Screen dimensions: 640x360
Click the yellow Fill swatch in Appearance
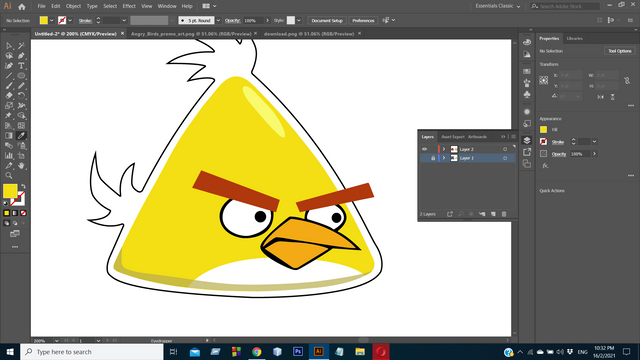pyautogui.click(x=543, y=129)
